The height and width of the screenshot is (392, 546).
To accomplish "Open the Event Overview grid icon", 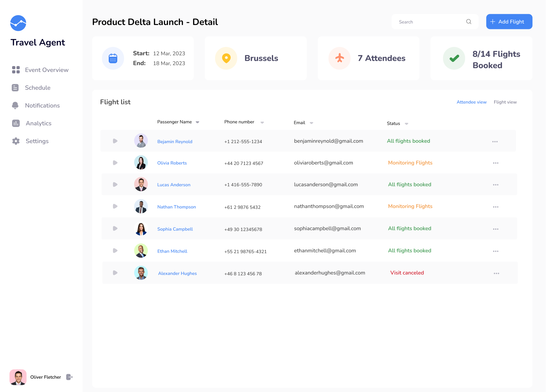I will coord(16,70).
